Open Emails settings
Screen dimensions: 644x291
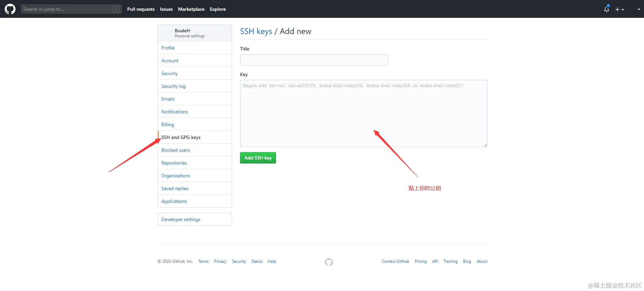[195, 99]
